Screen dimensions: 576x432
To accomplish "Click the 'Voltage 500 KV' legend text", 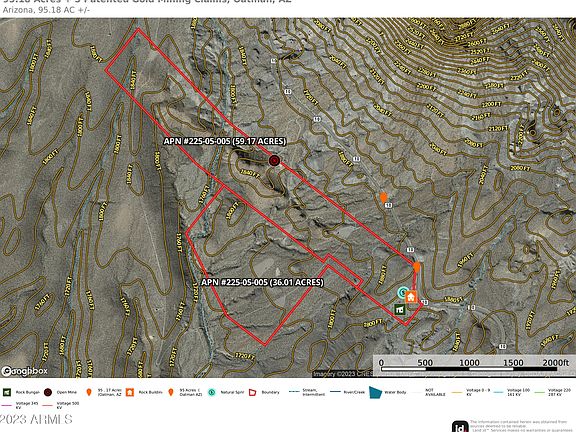I will click(x=68, y=405).
